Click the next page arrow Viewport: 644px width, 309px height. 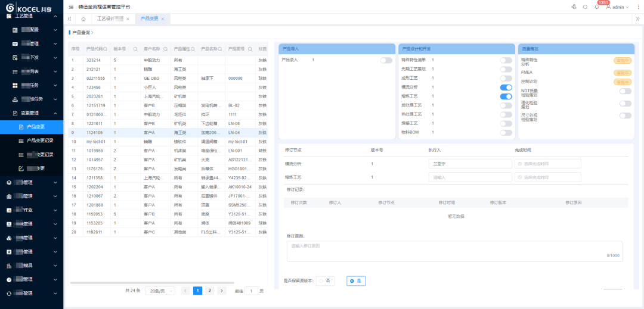point(222,291)
